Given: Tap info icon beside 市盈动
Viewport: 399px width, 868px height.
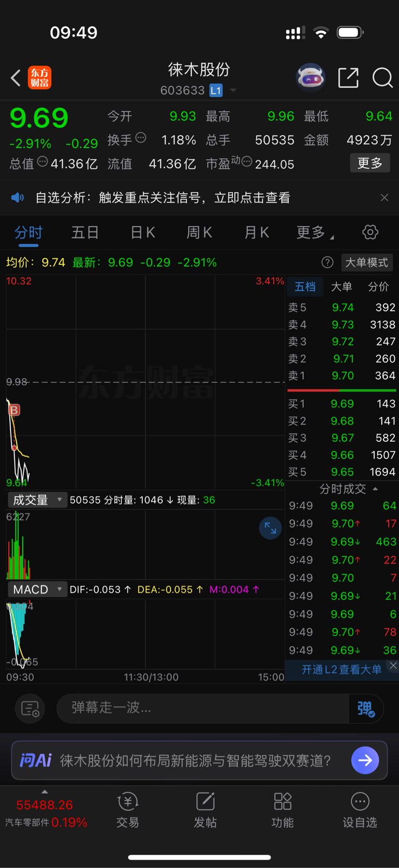Looking at the screenshot, I should coord(247,162).
